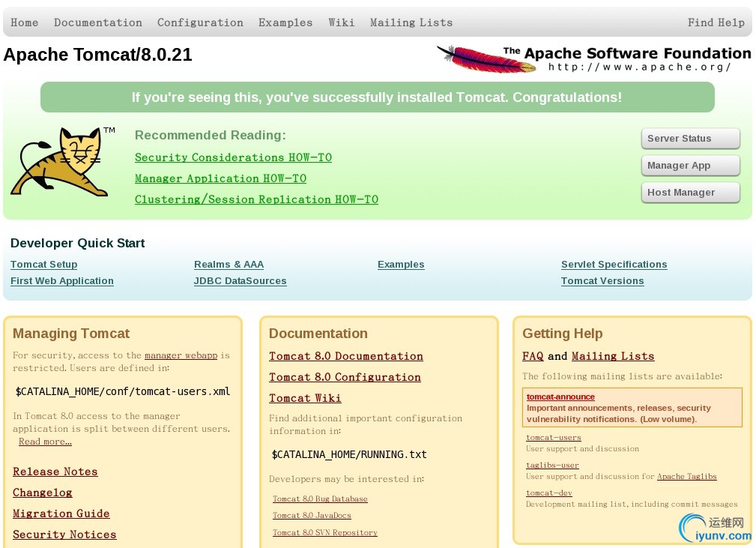Open Manager Application HOW-TO link
Image resolution: width=756 pixels, height=548 pixels.
coord(221,178)
